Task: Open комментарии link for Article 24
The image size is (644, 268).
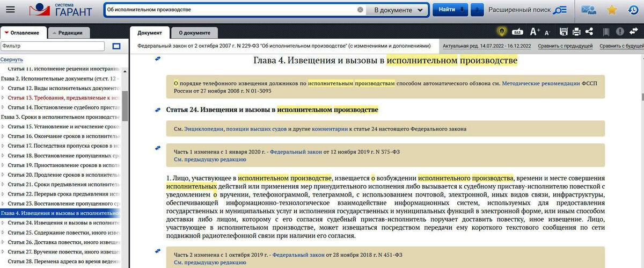Action: pos(330,129)
